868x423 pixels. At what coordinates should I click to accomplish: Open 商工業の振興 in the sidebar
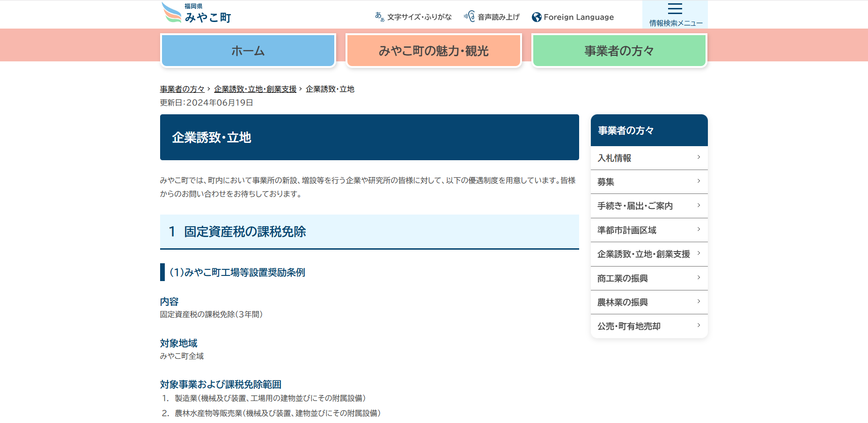(x=649, y=278)
